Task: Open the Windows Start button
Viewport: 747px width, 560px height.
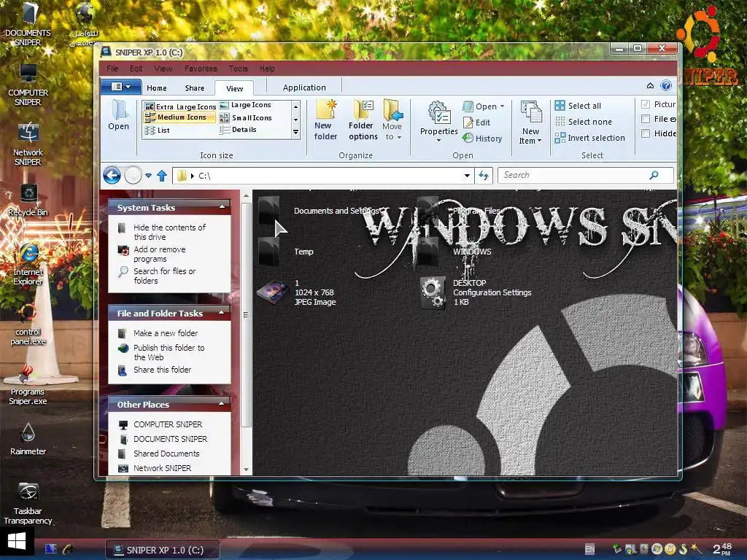Action: [x=17, y=542]
